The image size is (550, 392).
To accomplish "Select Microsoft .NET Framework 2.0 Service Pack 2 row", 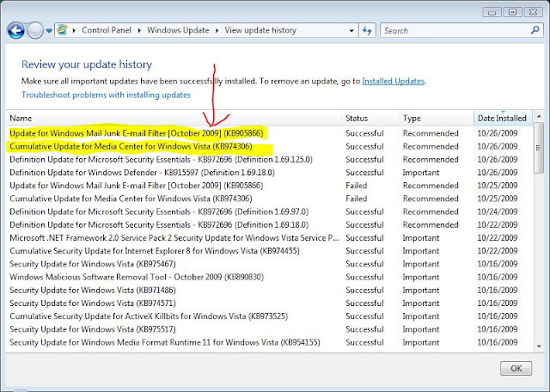I will tap(269, 237).
